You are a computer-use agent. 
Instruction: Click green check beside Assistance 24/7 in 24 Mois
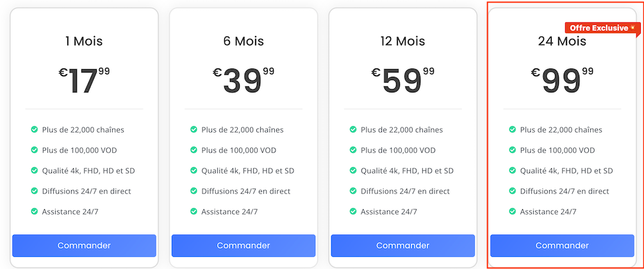pos(513,211)
